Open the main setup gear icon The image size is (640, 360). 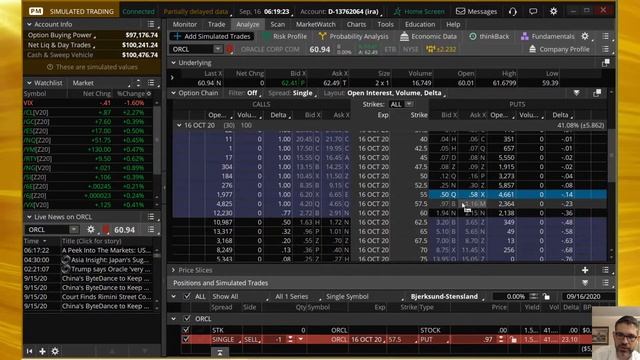tap(553, 11)
